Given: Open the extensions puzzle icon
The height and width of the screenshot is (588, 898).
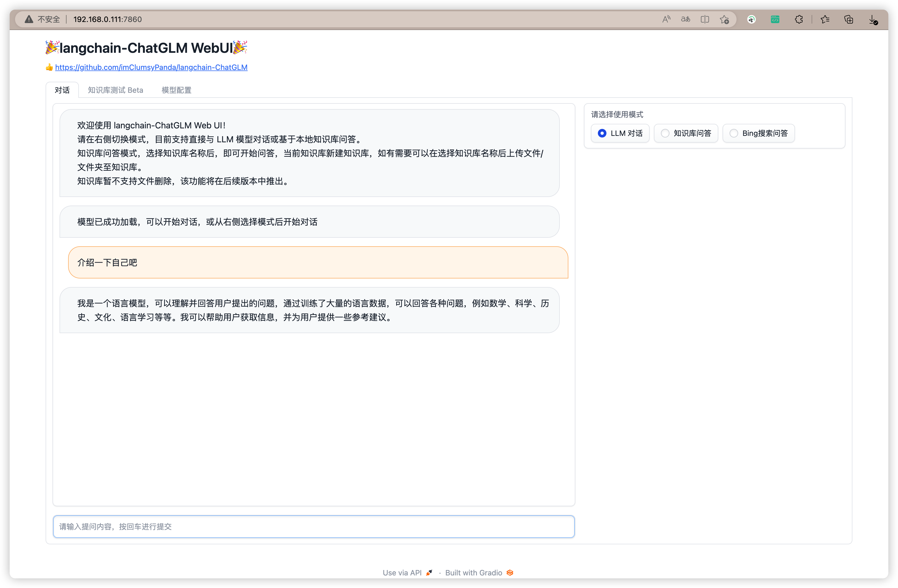Looking at the screenshot, I should (x=799, y=19).
